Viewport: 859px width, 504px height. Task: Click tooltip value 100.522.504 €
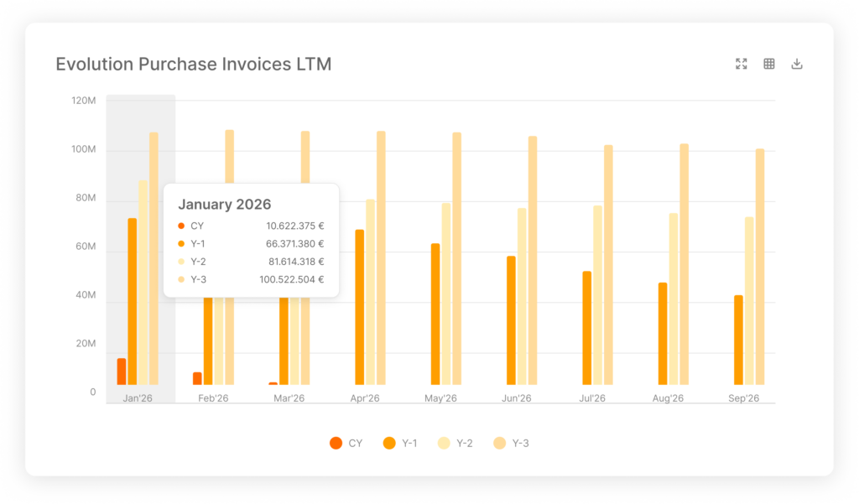coord(291,279)
